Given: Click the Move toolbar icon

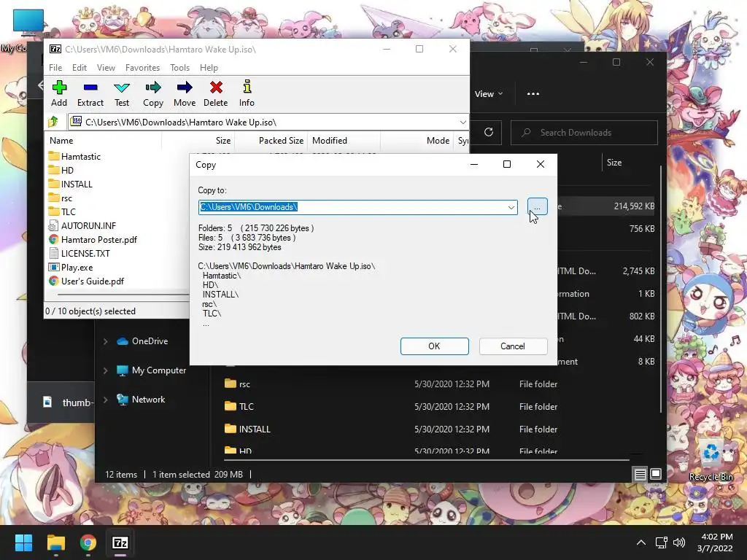Looking at the screenshot, I should [185, 93].
